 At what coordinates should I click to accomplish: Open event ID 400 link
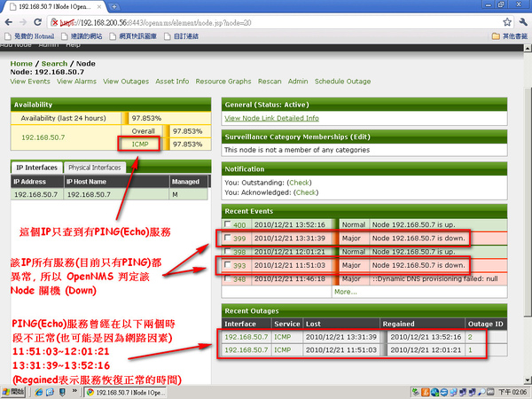[x=239, y=225]
